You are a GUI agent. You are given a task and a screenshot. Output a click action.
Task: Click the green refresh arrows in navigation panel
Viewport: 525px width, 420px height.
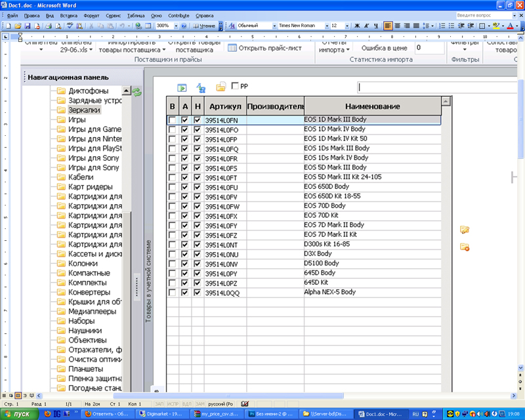[x=136, y=92]
